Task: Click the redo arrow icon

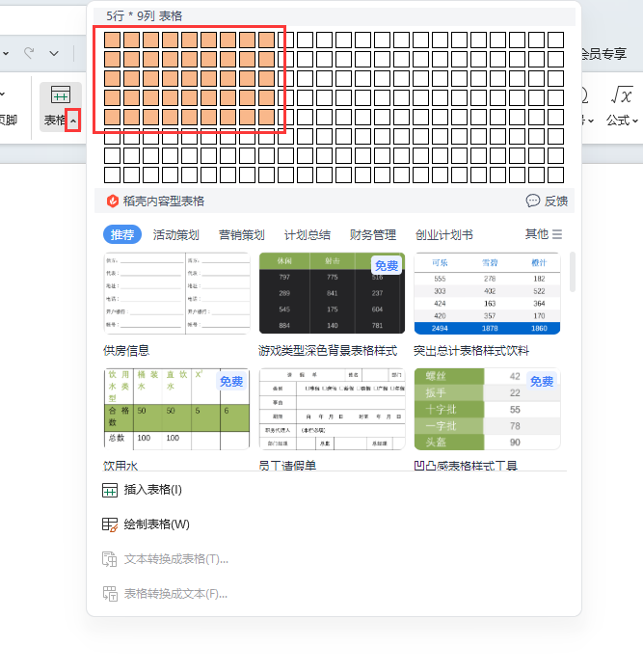Action: coord(29,53)
